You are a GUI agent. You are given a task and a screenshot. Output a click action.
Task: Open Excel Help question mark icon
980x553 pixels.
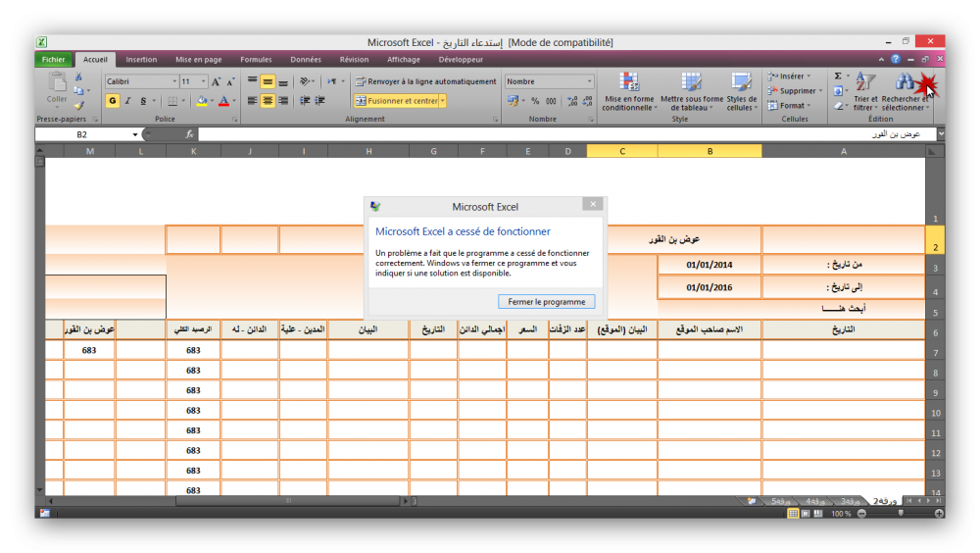896,59
